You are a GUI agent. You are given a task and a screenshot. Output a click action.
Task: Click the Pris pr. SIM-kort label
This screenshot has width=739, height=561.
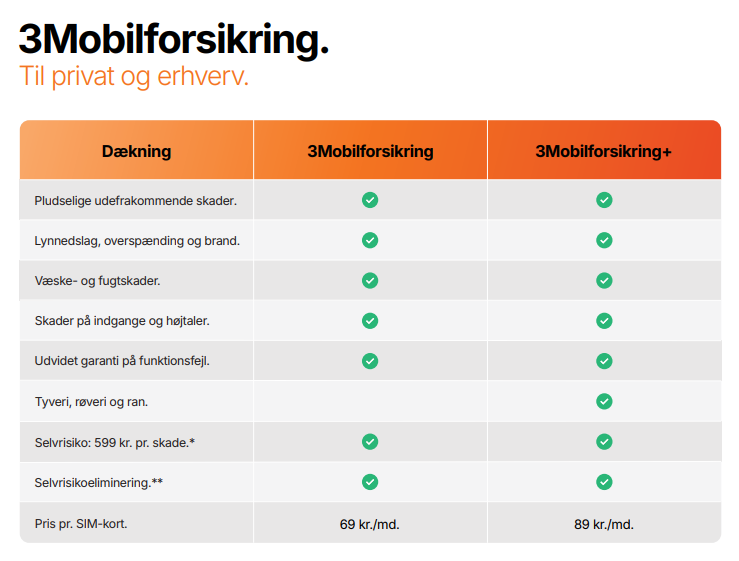pyautogui.click(x=81, y=524)
